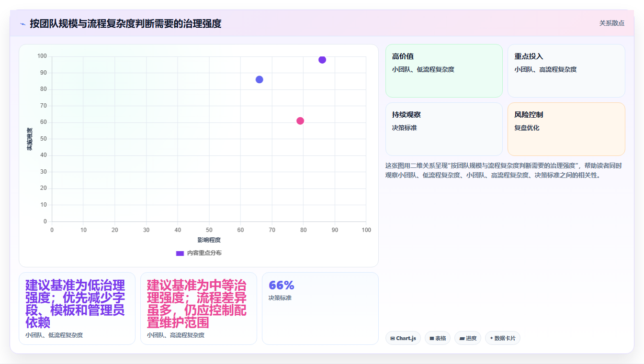
Task: Click the pink 建议基准为中等治理强度 heading
Action: click(197, 304)
